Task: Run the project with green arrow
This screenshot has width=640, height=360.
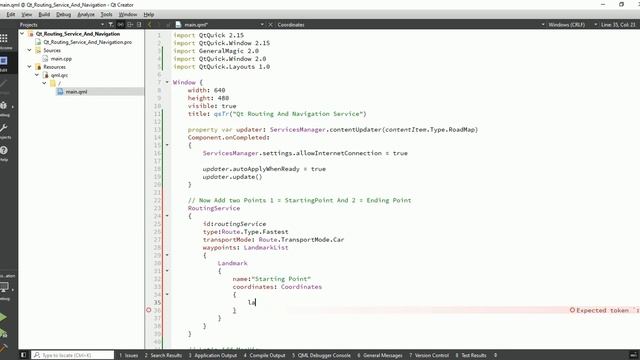Action: click(x=3, y=317)
